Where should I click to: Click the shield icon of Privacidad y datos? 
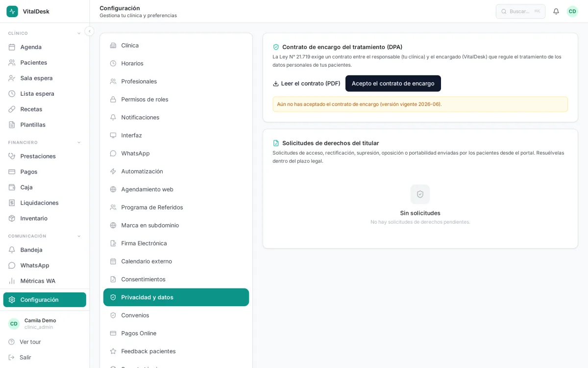coord(113,297)
